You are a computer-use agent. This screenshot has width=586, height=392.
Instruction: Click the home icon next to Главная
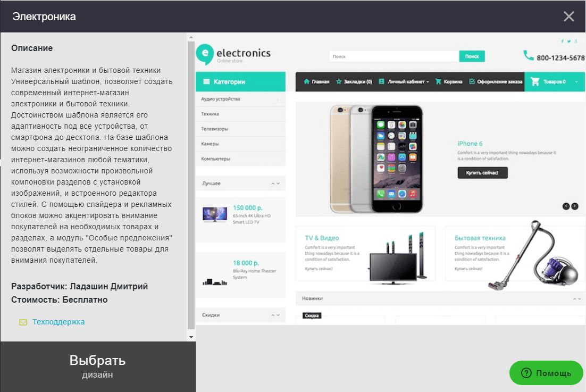click(307, 81)
